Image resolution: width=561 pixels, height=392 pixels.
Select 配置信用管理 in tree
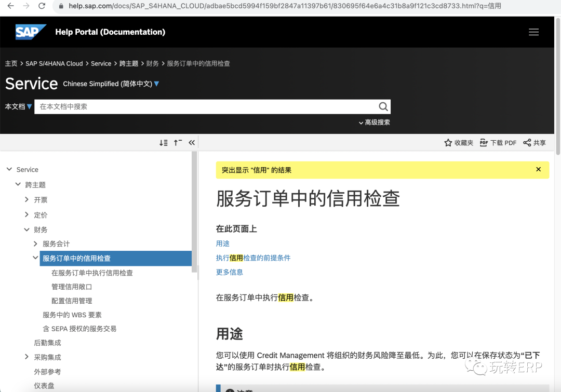(x=72, y=301)
